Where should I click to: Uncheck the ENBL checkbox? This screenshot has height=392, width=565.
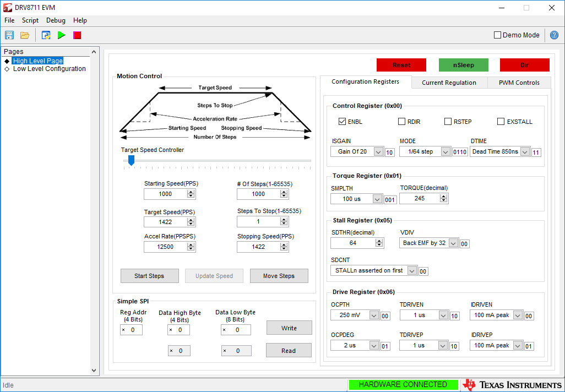click(x=343, y=122)
